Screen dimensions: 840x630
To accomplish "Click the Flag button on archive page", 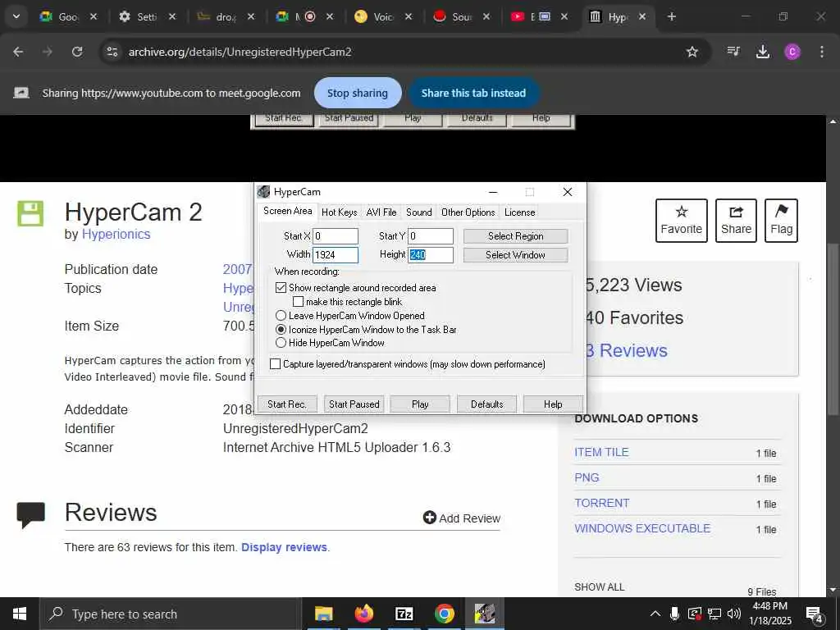I will pos(781,221).
